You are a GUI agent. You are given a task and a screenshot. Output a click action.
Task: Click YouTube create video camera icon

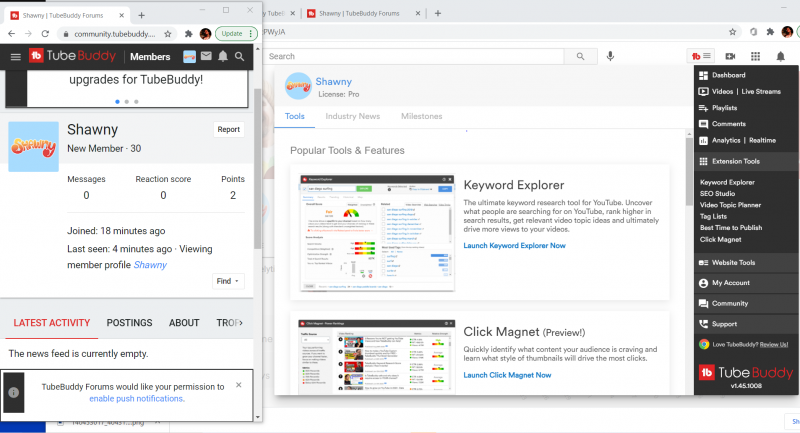click(x=730, y=56)
